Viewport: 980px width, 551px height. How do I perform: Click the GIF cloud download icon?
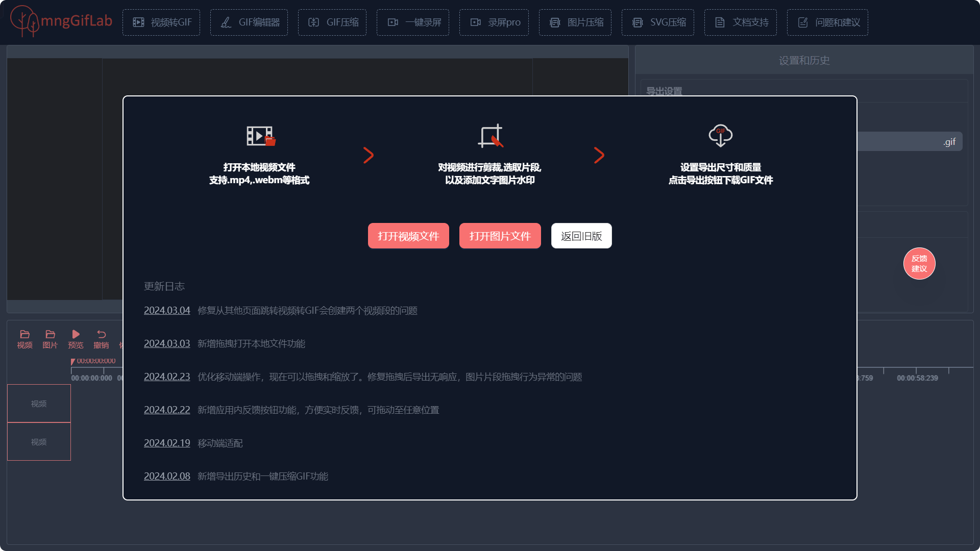(x=721, y=135)
